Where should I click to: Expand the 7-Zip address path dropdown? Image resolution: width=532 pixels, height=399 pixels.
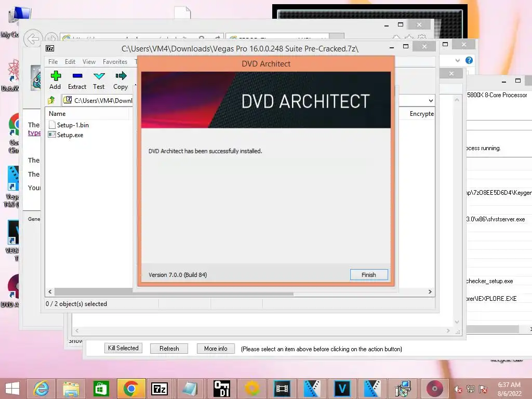(431, 100)
